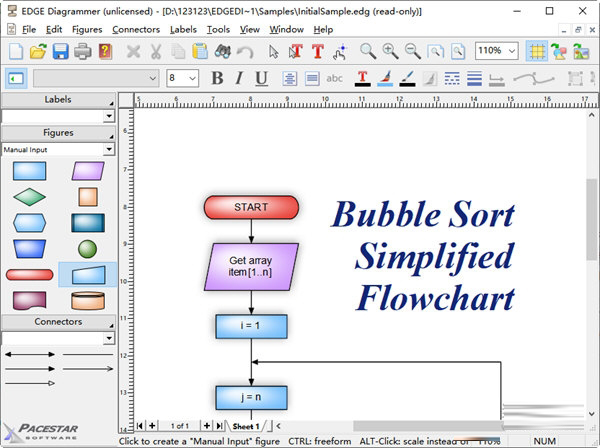
Task: Open the View menu
Action: click(249, 29)
